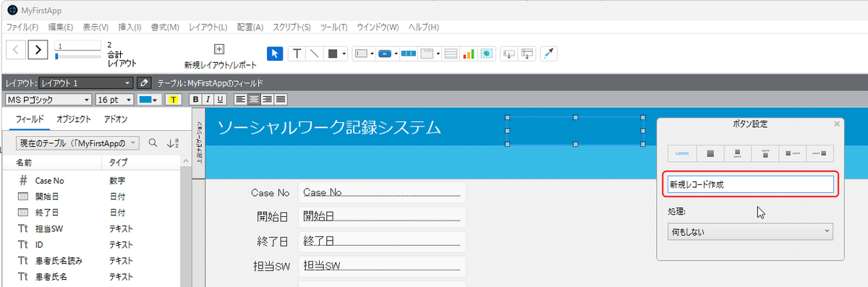Viewport: 868px width, 287px height.
Task: Select the Case No field row in the field list
Action: coord(90,180)
